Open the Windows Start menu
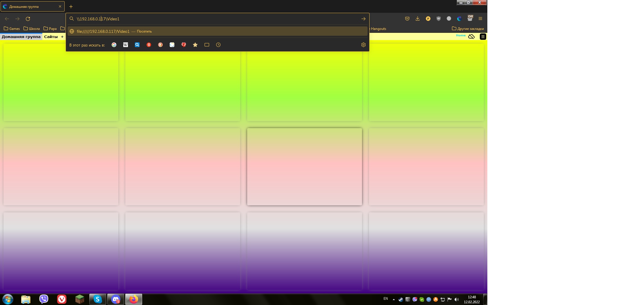Screen dimensions: 644x305 click(x=8, y=299)
